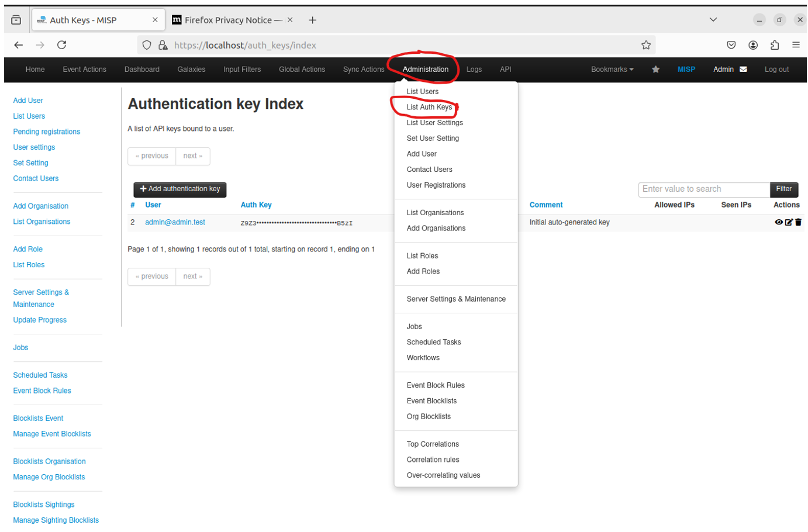Open the Event Actions menu
The width and height of the screenshot is (808, 532).
click(85, 70)
